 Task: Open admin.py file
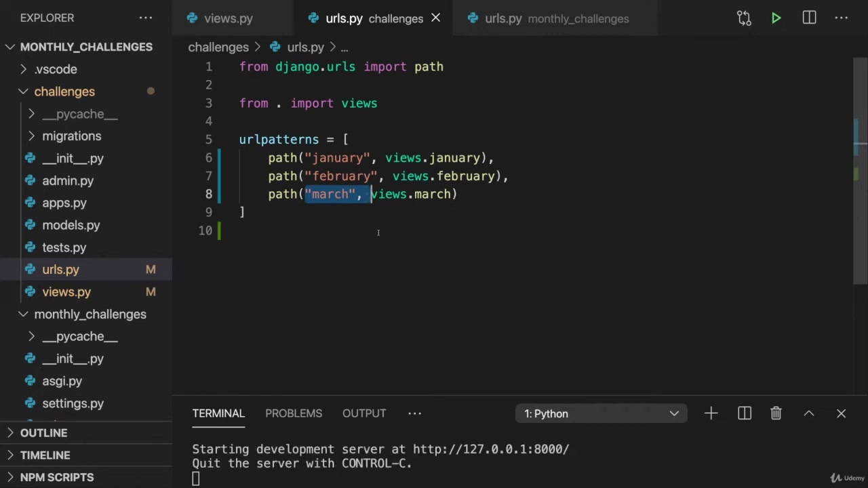point(86,181)
